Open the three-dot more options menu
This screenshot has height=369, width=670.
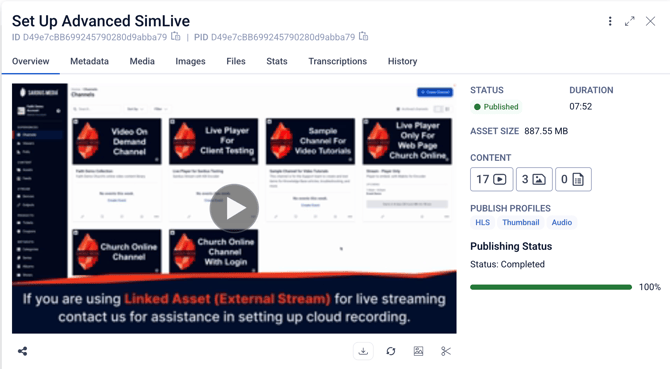pyautogui.click(x=610, y=21)
